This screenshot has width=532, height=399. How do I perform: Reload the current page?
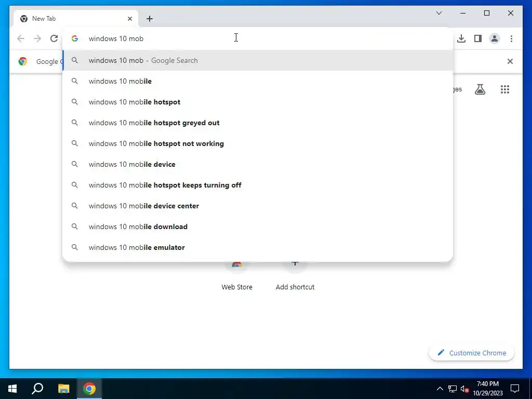click(x=54, y=38)
